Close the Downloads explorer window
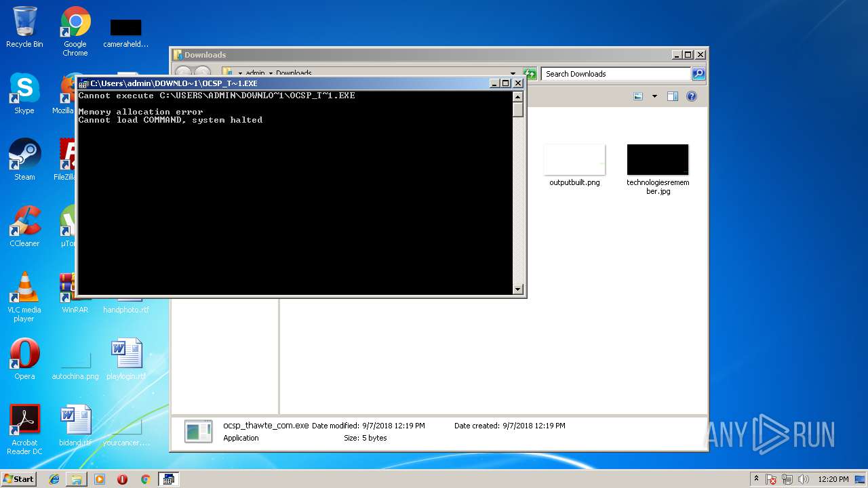 point(701,55)
